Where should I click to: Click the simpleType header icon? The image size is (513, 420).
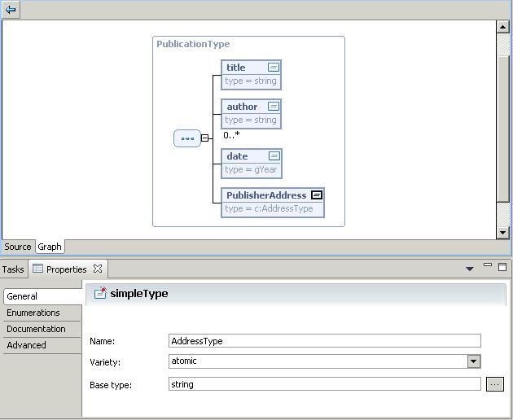click(100, 294)
